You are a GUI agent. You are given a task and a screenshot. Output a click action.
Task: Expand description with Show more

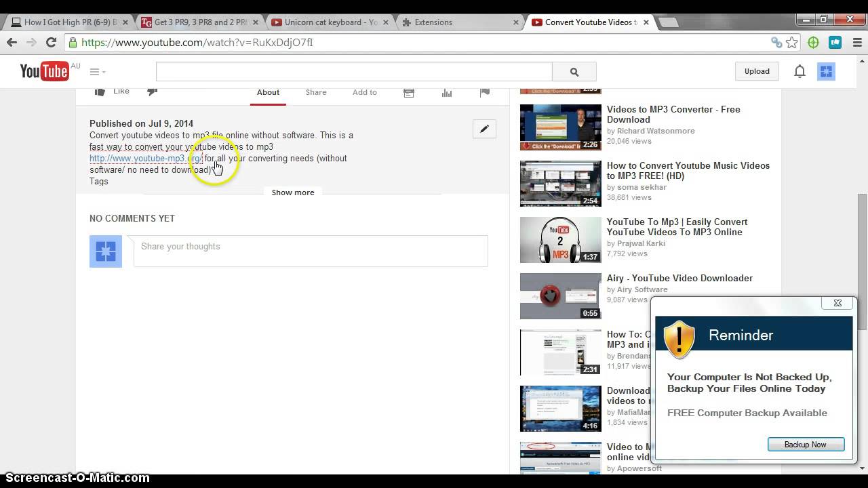click(293, 192)
